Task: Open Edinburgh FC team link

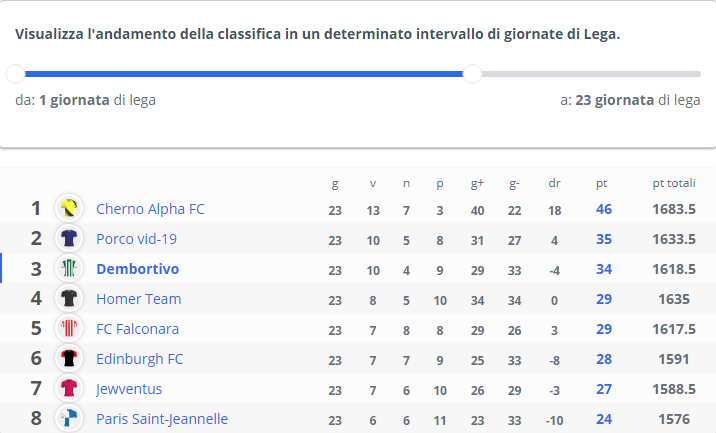Action: pos(140,359)
